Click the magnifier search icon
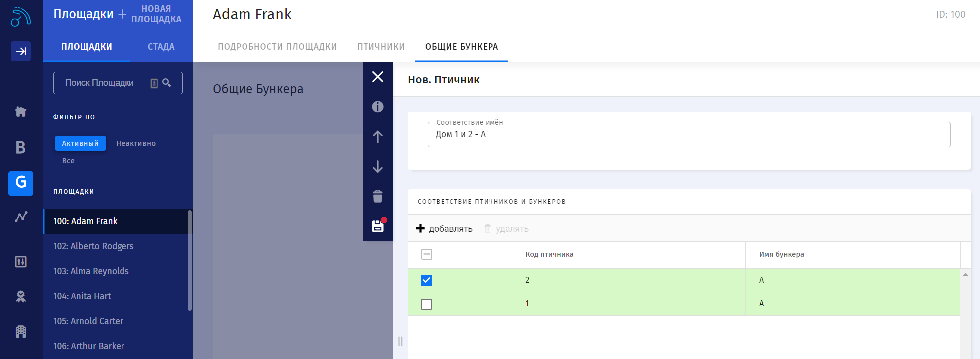The height and width of the screenshot is (359, 980). [x=167, y=83]
